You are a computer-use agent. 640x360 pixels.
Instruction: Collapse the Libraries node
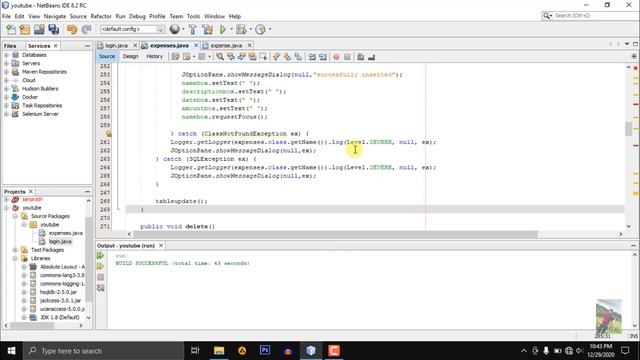pyautogui.click(x=15, y=258)
